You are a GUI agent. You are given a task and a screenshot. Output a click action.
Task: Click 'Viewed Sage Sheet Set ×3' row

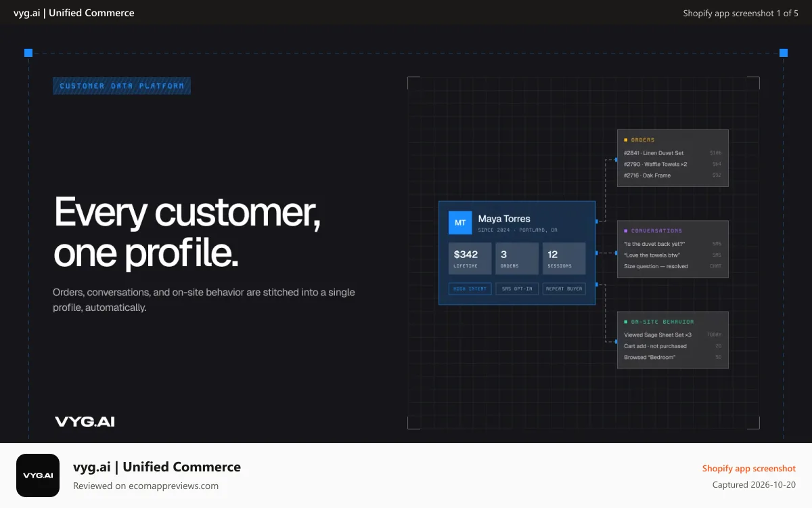click(x=673, y=335)
